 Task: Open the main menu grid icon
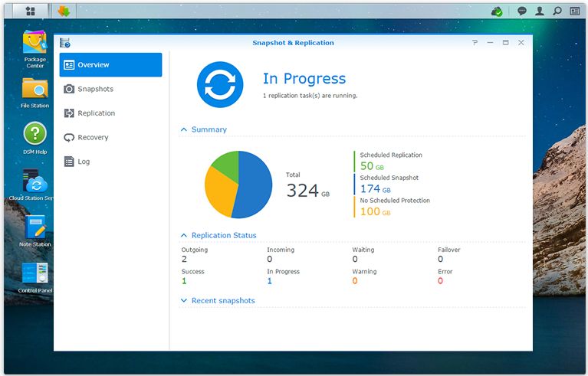pyautogui.click(x=30, y=11)
